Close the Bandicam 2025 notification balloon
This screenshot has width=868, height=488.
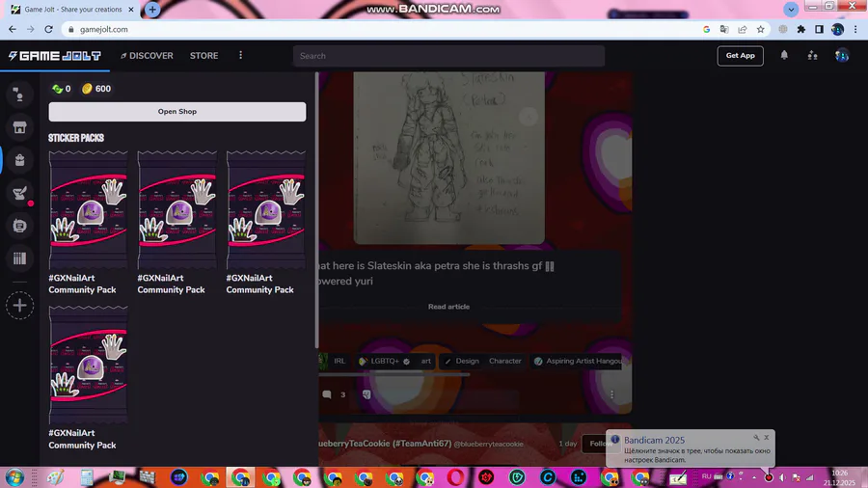pyautogui.click(x=767, y=438)
